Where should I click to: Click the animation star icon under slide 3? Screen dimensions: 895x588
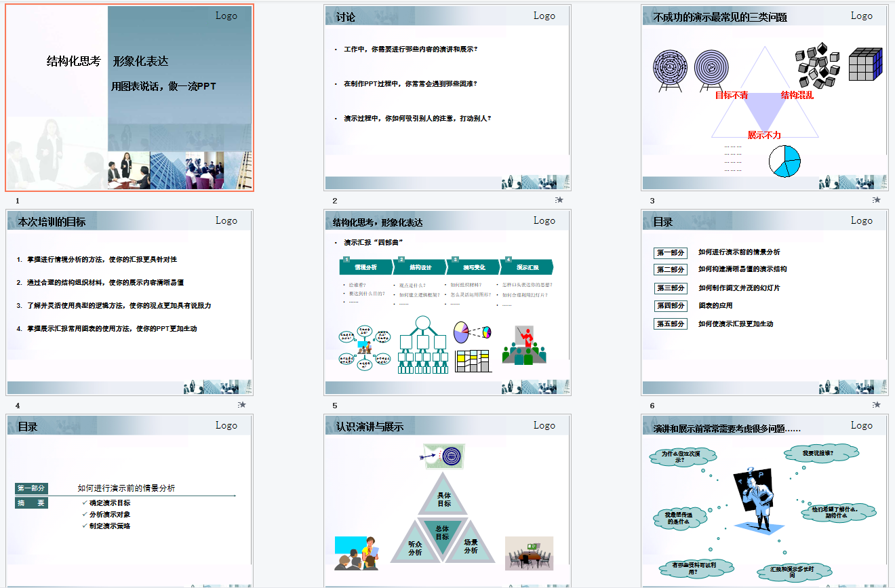pyautogui.click(x=877, y=200)
